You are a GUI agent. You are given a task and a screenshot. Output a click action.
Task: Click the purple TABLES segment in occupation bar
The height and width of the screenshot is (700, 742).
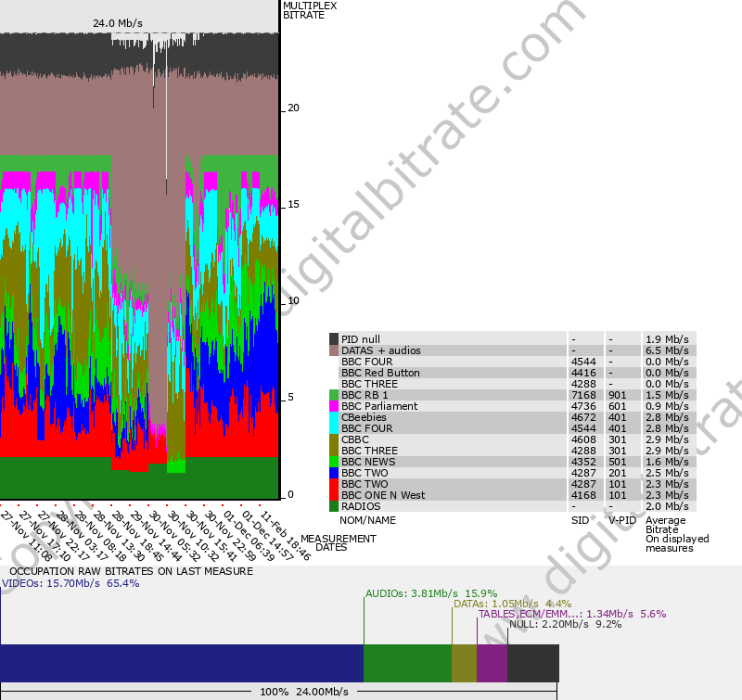493,663
